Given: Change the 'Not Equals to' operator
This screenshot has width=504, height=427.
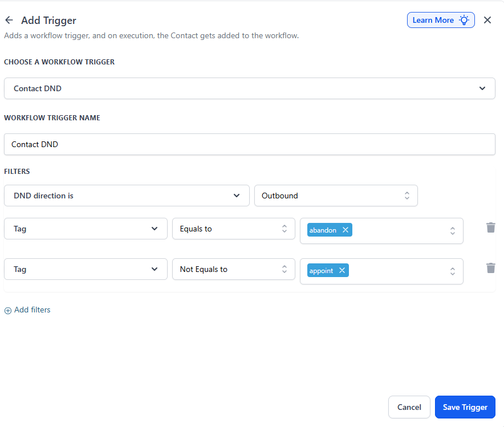Looking at the screenshot, I should click(x=233, y=269).
